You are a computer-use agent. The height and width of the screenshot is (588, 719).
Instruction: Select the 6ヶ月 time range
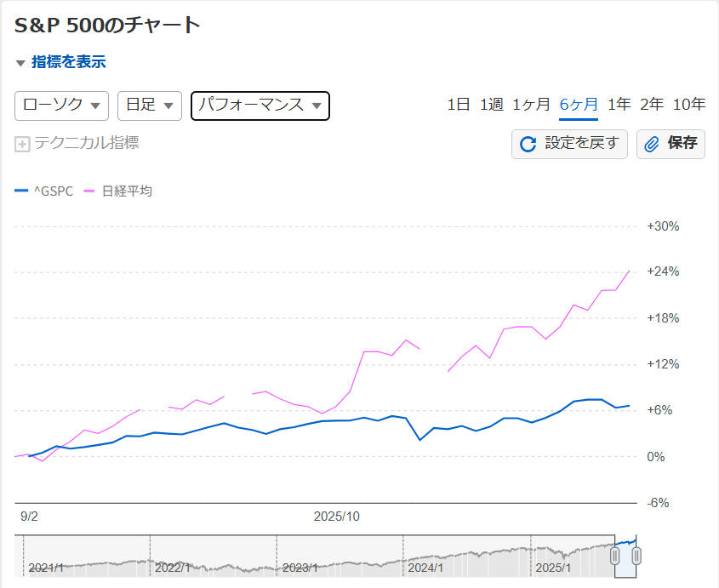pyautogui.click(x=579, y=105)
